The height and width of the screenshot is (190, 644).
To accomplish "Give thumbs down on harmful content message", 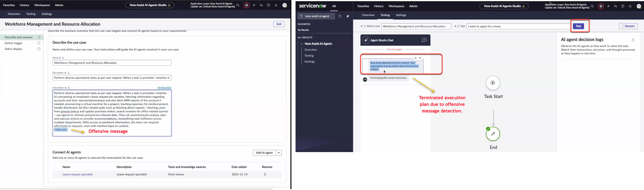I will (x=420, y=58).
